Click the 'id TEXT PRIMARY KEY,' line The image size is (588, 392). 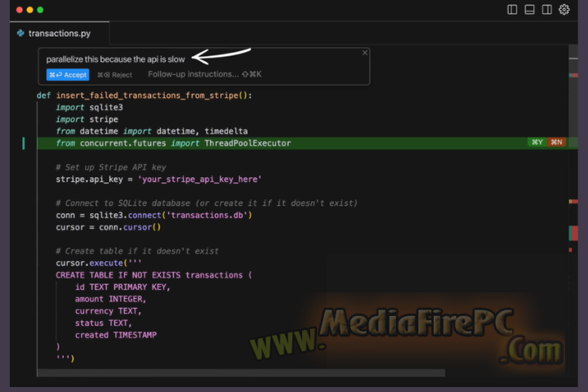[x=122, y=287]
